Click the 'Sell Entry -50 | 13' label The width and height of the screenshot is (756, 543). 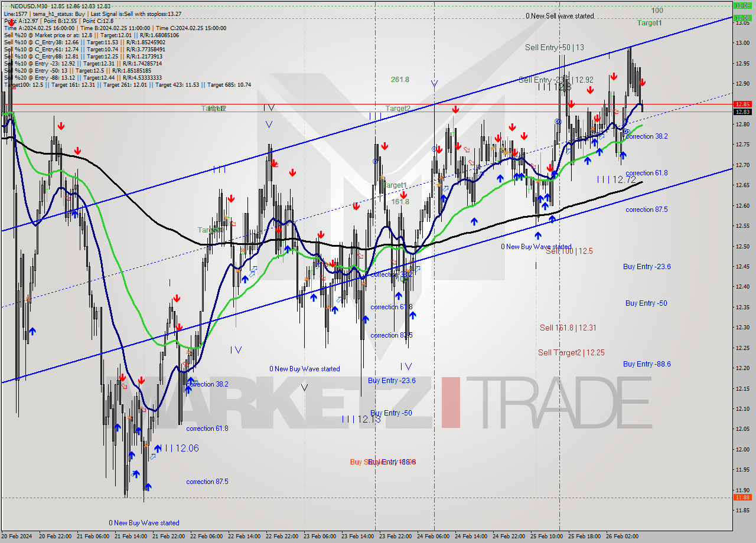555,47
